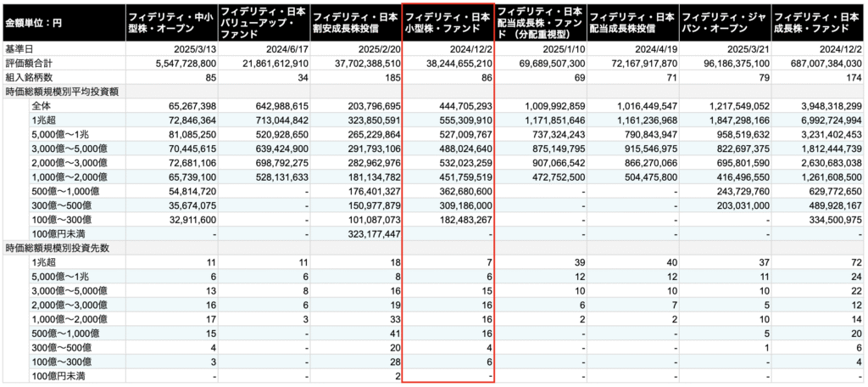Click the overall average 3,948,318,299
868x387 pixels.
pyautogui.click(x=834, y=105)
